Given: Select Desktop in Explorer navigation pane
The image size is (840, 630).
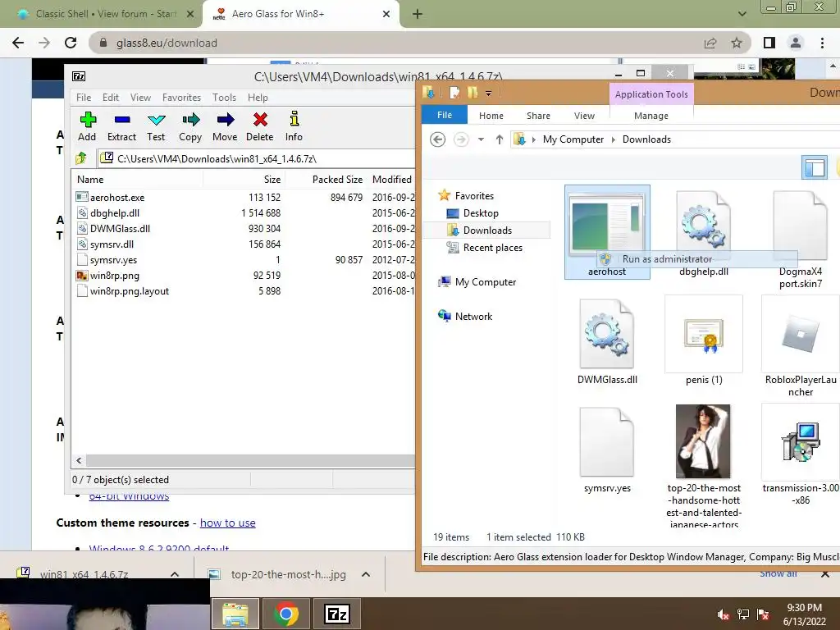Looking at the screenshot, I should (481, 213).
